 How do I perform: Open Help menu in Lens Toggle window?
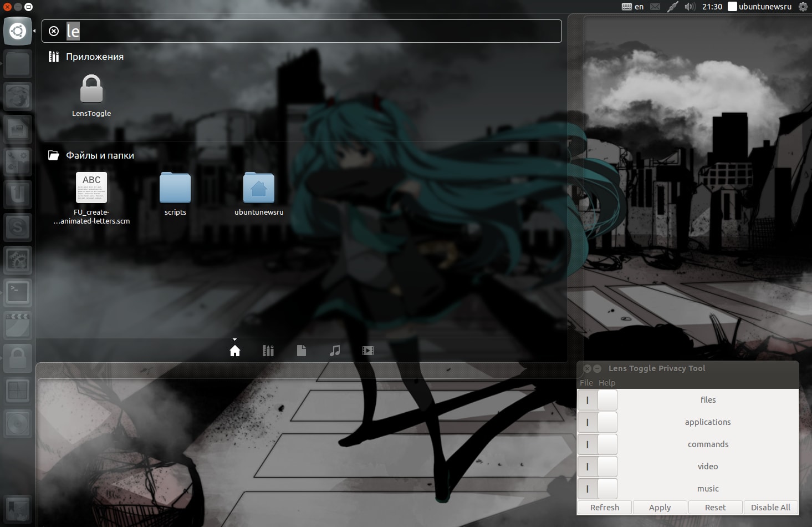click(607, 383)
